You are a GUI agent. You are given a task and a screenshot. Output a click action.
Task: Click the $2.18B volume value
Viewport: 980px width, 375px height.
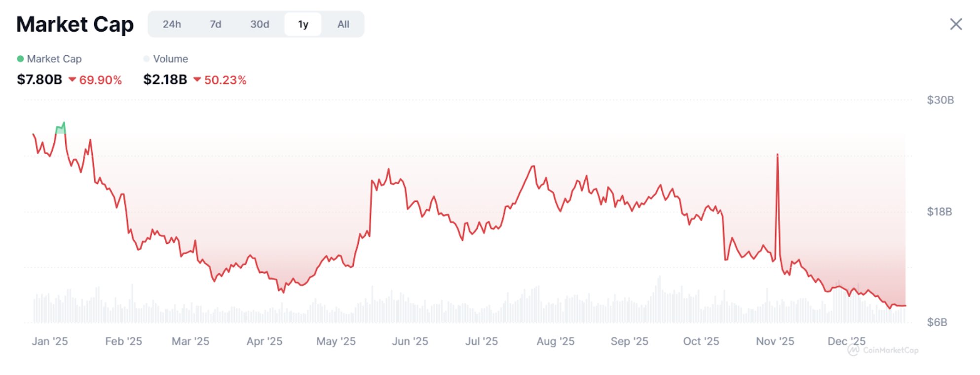tap(165, 79)
